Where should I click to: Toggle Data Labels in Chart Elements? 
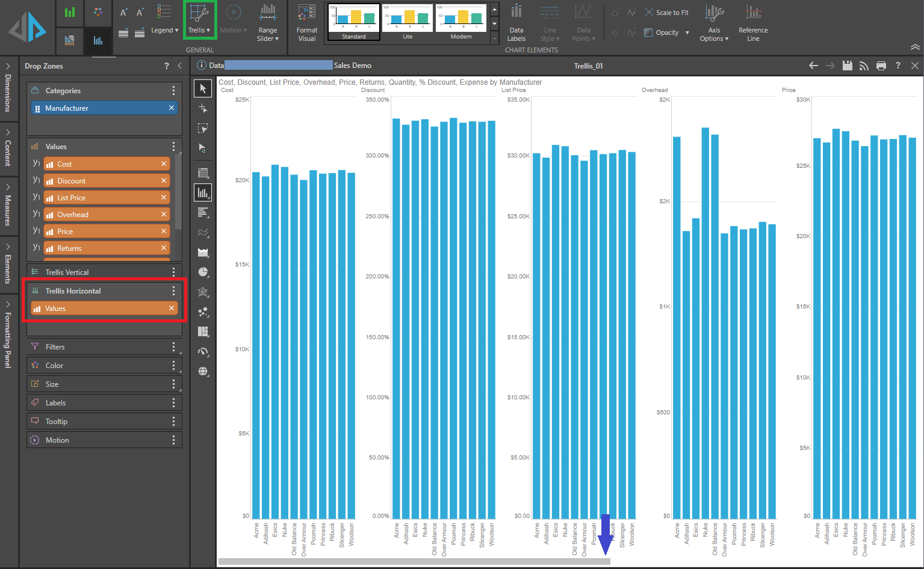[516, 24]
